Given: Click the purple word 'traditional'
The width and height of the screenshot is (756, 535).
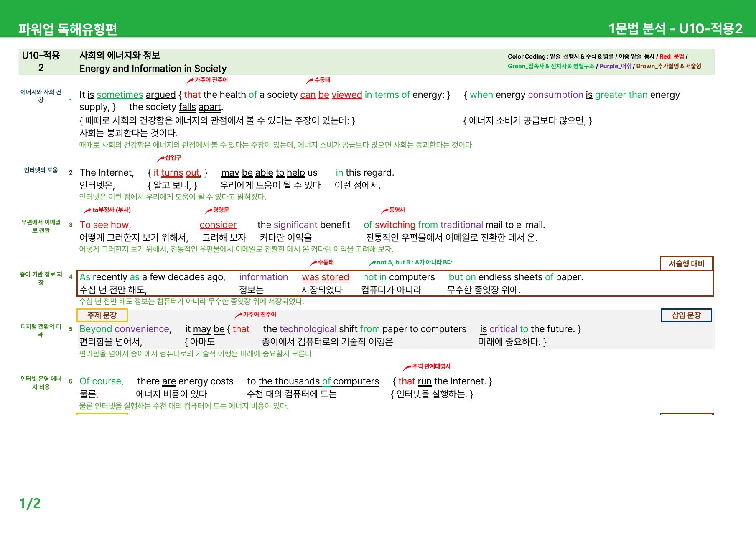Looking at the screenshot, I should pyautogui.click(x=461, y=225).
